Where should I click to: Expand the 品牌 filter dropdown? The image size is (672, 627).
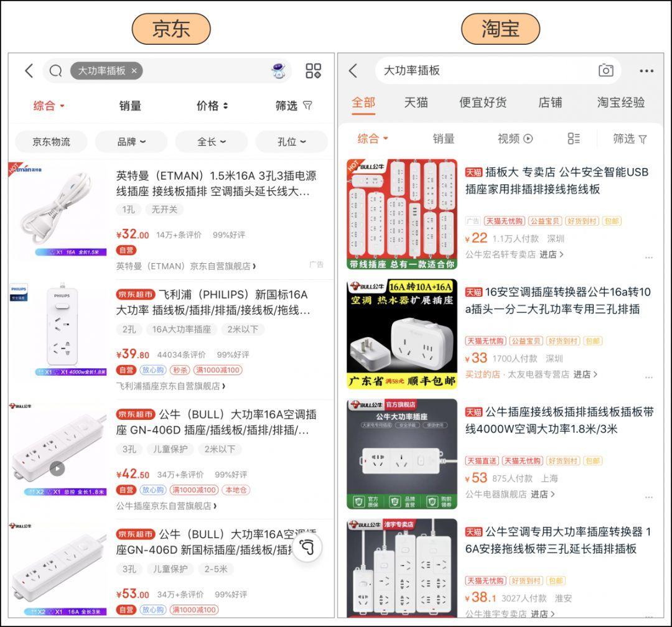tap(131, 142)
